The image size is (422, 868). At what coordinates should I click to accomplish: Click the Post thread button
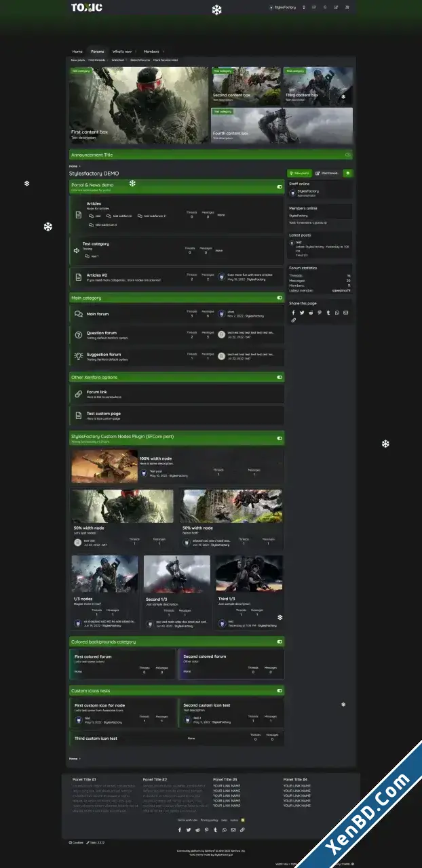tap(328, 174)
